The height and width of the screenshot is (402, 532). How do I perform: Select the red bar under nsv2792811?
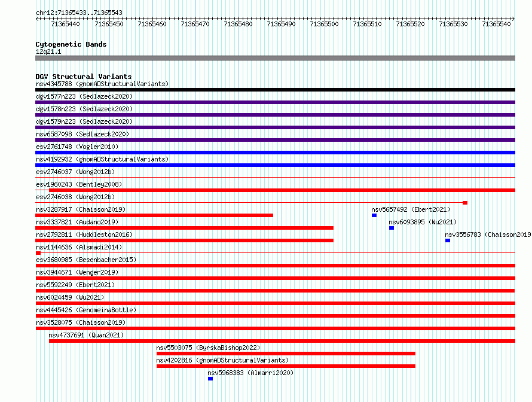point(184,240)
